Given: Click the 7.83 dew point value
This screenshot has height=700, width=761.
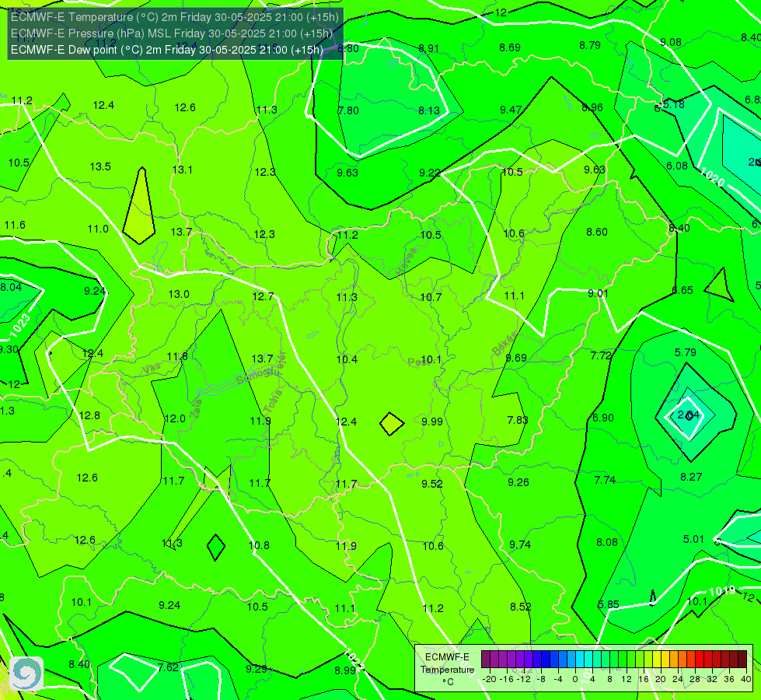Looking at the screenshot, I should [518, 420].
